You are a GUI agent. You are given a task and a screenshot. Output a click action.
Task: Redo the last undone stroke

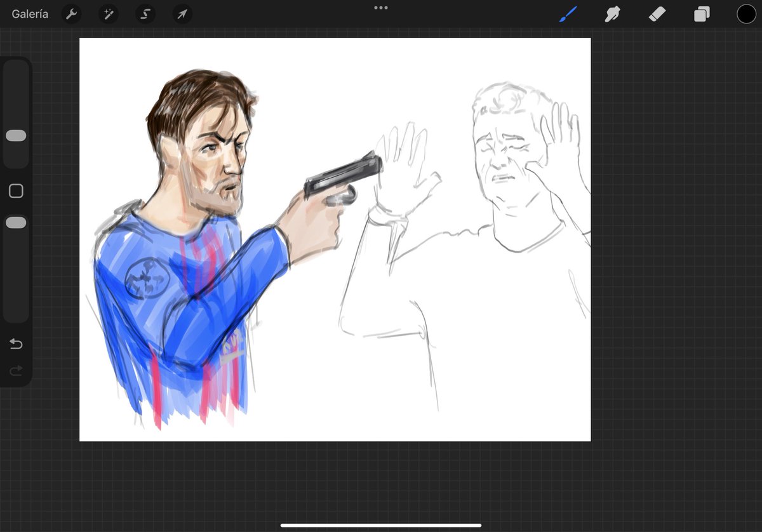16,370
